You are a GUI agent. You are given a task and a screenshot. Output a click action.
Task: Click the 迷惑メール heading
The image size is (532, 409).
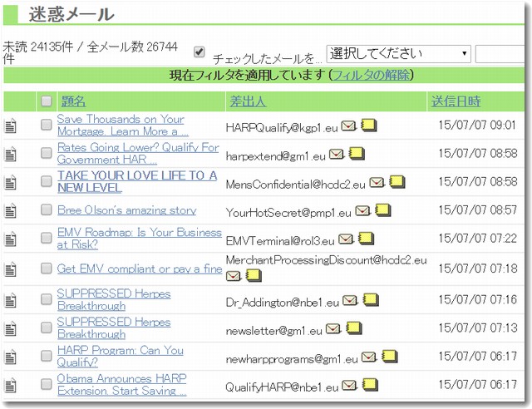pos(71,14)
